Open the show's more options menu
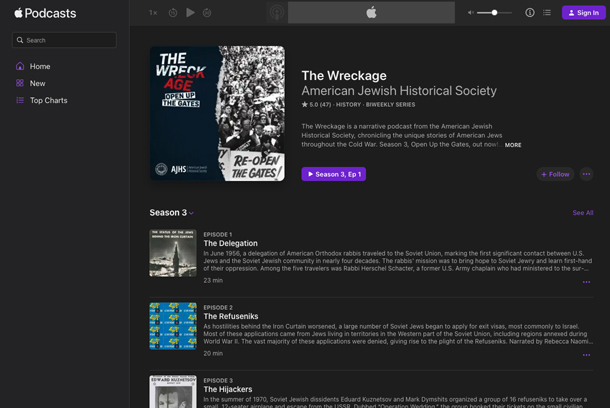The image size is (610, 408). (x=586, y=174)
